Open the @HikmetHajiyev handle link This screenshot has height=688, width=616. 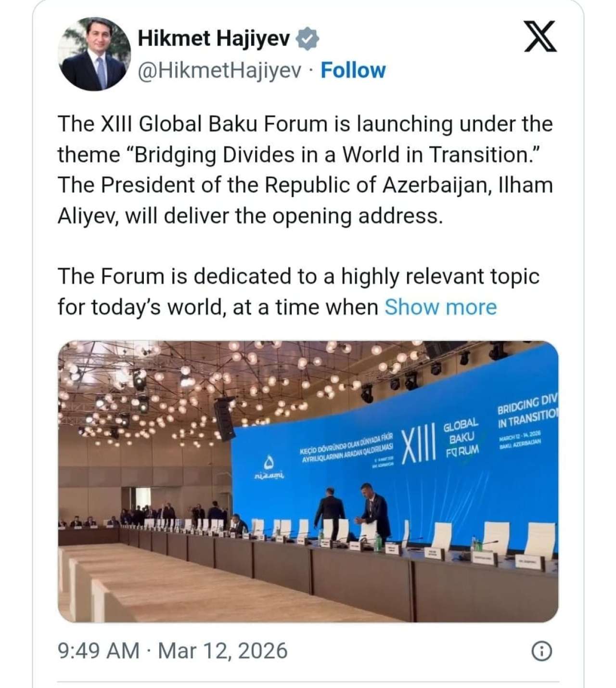click(220, 70)
